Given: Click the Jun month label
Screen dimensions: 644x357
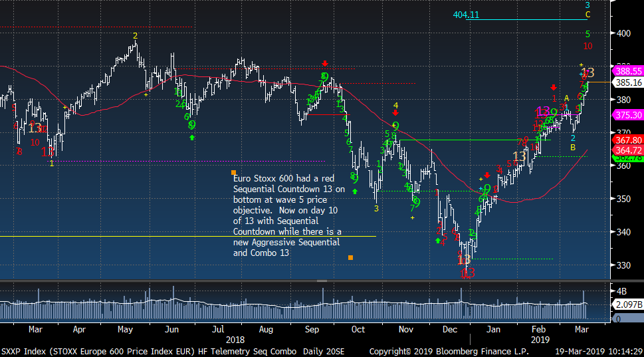Looking at the screenshot, I should [x=171, y=330].
